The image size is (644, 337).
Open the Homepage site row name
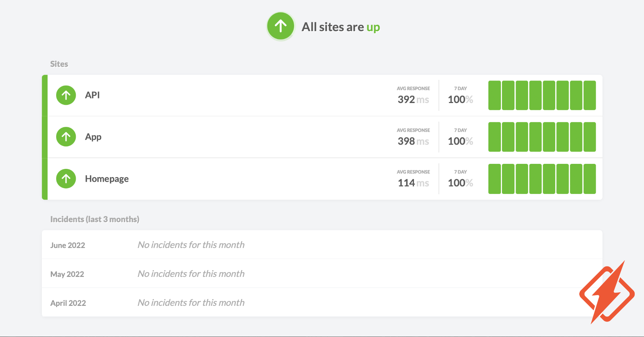point(107,179)
